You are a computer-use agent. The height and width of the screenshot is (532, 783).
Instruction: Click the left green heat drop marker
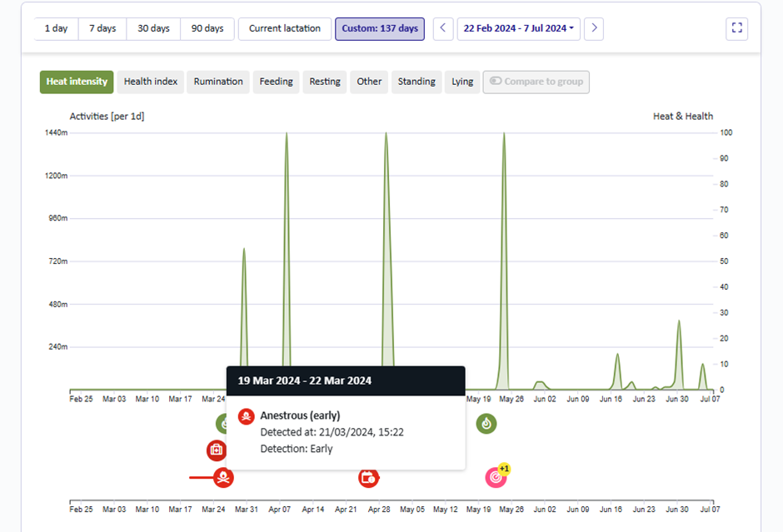(223, 423)
